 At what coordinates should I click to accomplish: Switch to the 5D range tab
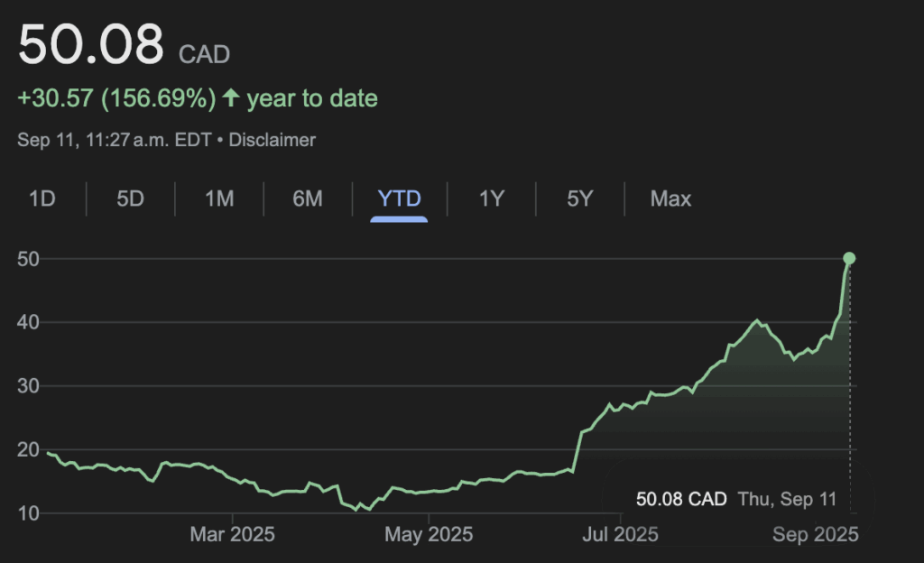131,198
